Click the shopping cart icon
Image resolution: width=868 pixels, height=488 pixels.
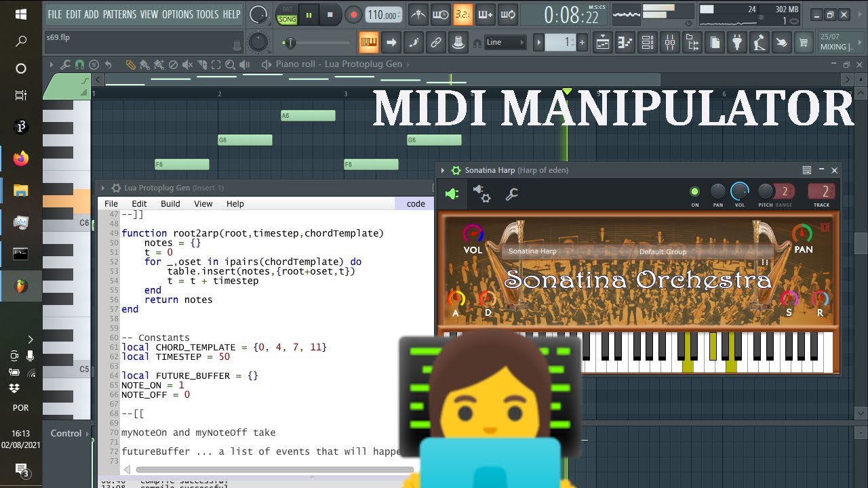pyautogui.click(x=804, y=43)
